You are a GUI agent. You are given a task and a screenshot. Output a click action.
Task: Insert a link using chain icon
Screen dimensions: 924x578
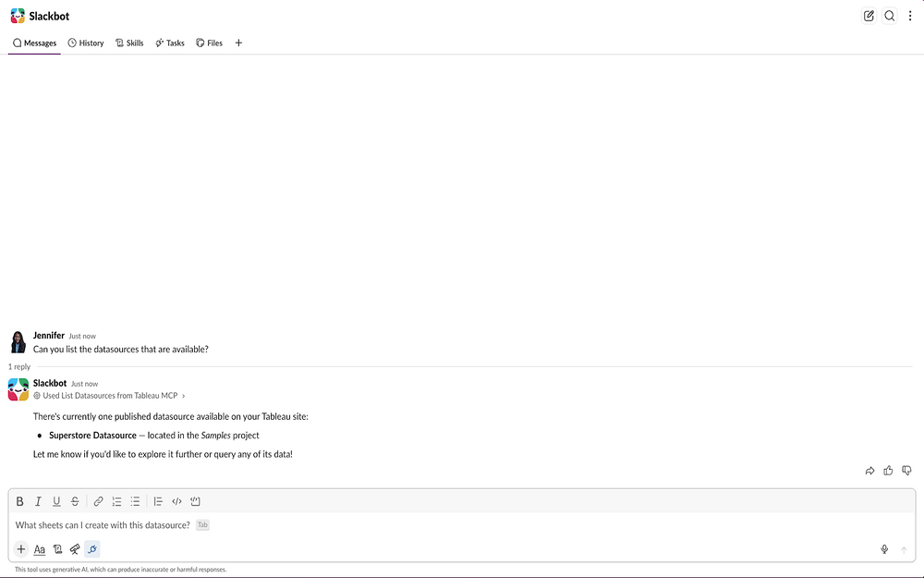coord(99,501)
